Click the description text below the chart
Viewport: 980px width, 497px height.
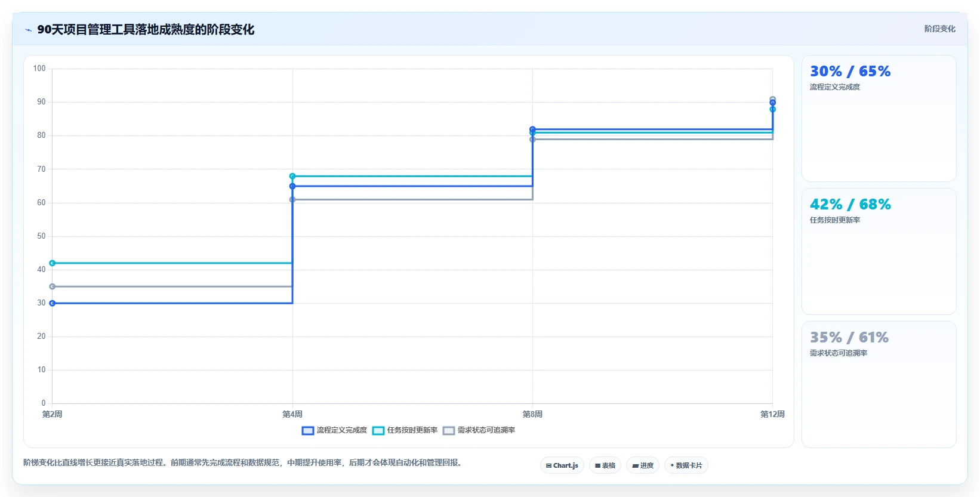[244, 462]
